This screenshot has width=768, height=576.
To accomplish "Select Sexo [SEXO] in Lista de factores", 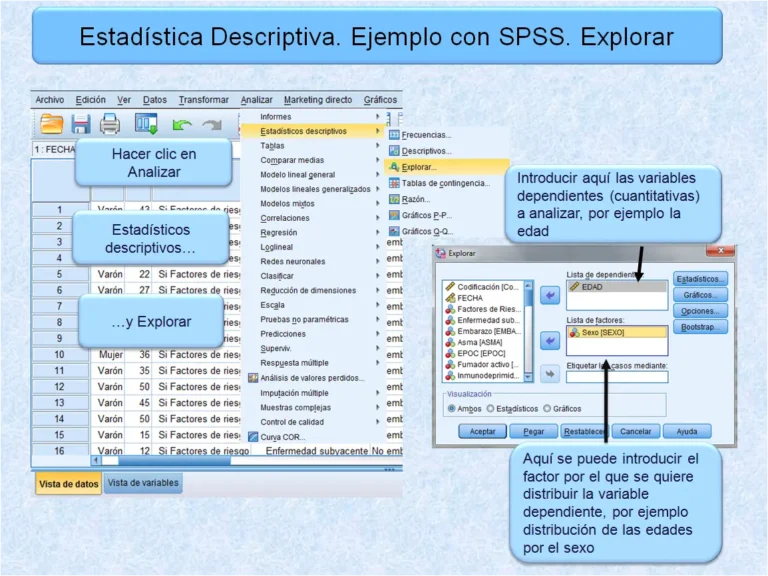I will [617, 332].
